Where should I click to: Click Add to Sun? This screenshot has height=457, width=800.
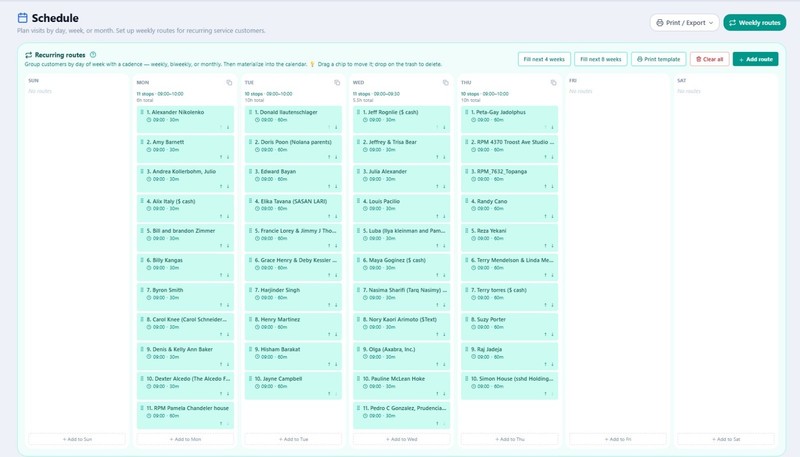pos(77,439)
